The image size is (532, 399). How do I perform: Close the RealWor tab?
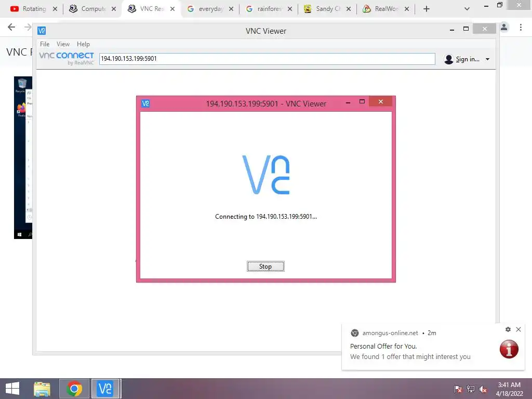click(407, 9)
